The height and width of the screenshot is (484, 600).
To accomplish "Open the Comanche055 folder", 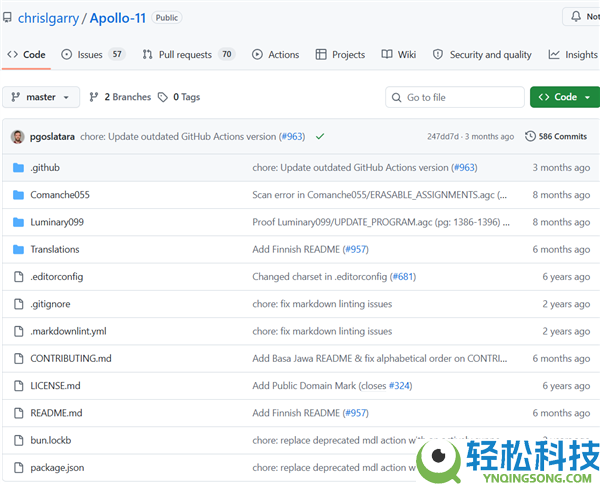I will point(60,195).
